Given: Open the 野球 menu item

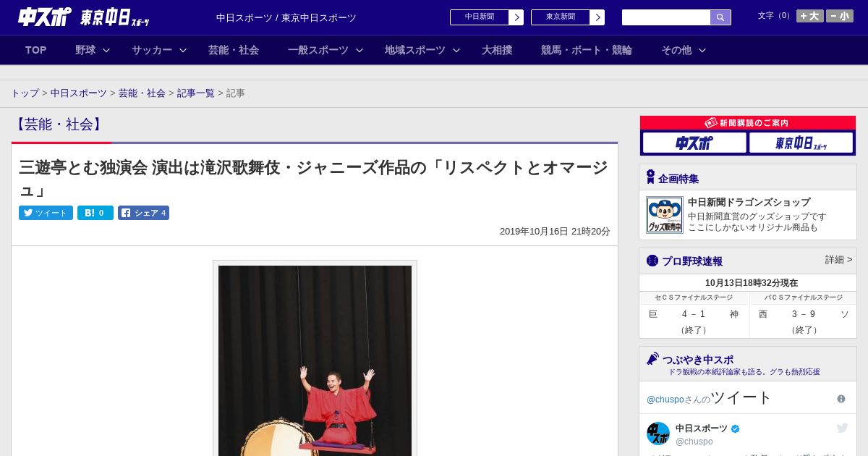Looking at the screenshot, I should (x=85, y=50).
